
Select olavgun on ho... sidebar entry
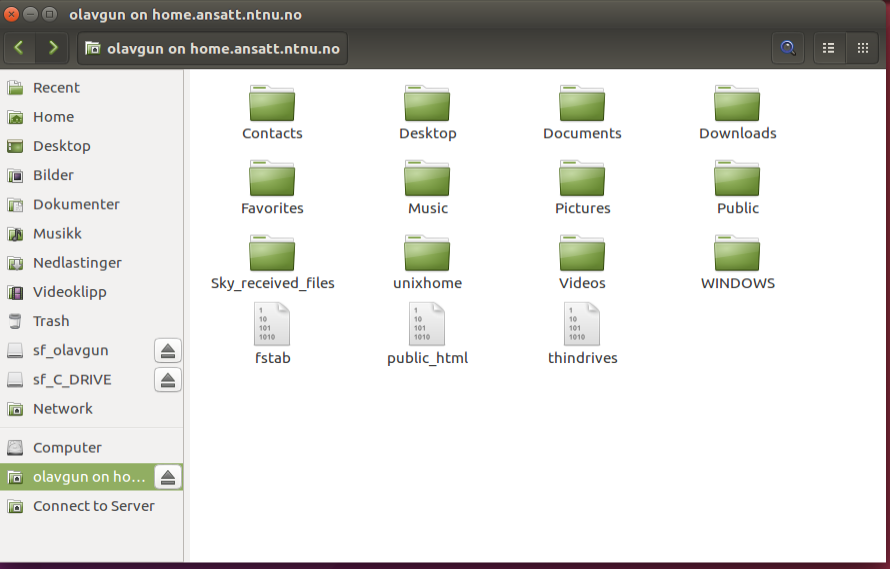(76, 477)
